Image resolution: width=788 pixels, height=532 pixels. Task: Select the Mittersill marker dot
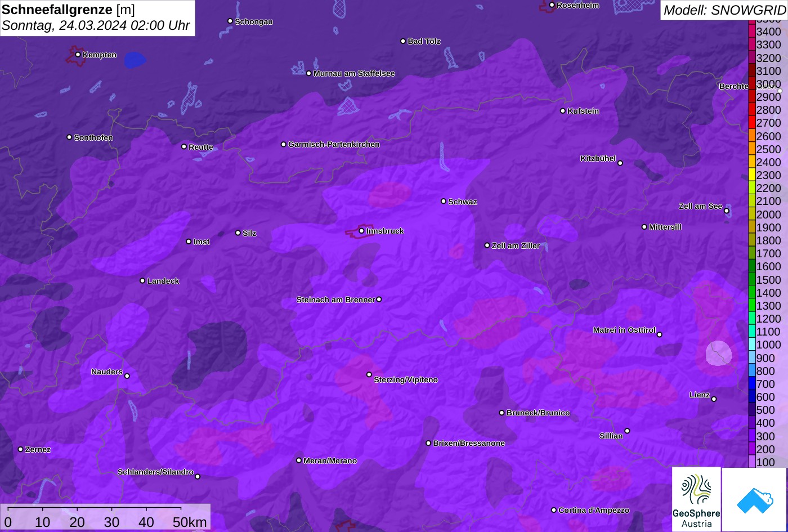click(x=644, y=227)
